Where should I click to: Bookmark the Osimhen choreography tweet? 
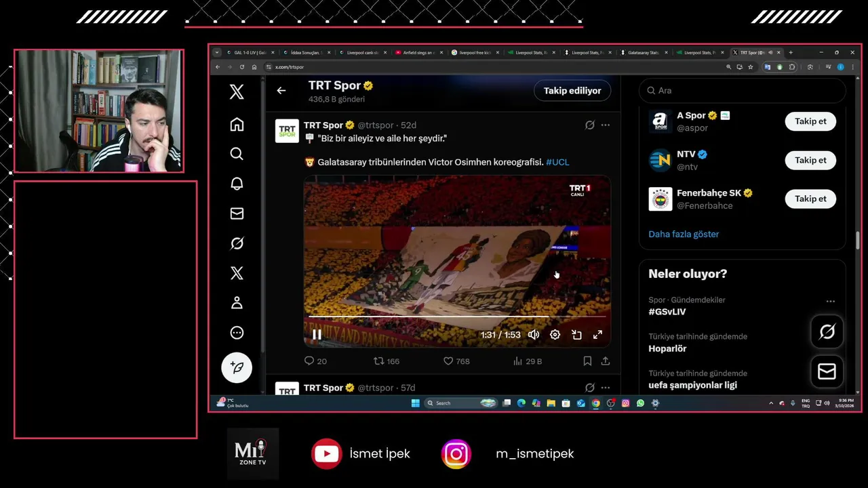pos(588,361)
